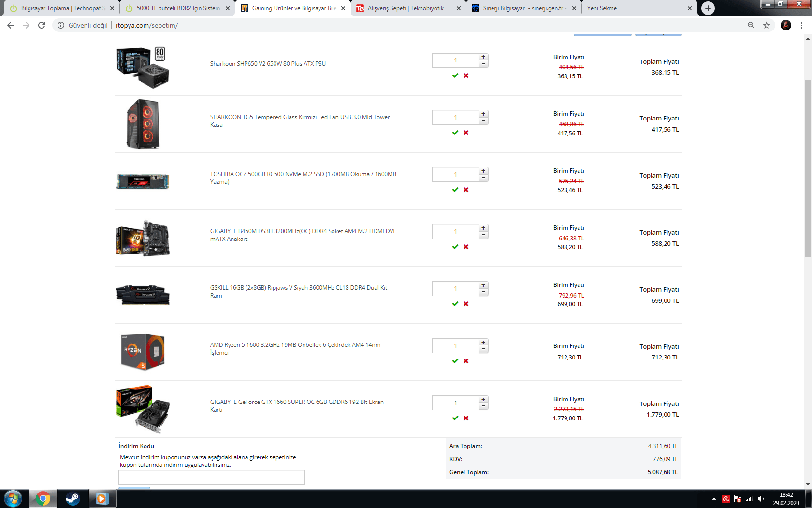This screenshot has width=812, height=508.
Task: Increase quantity of GSKILL Ripjaws RAM
Action: point(483,285)
